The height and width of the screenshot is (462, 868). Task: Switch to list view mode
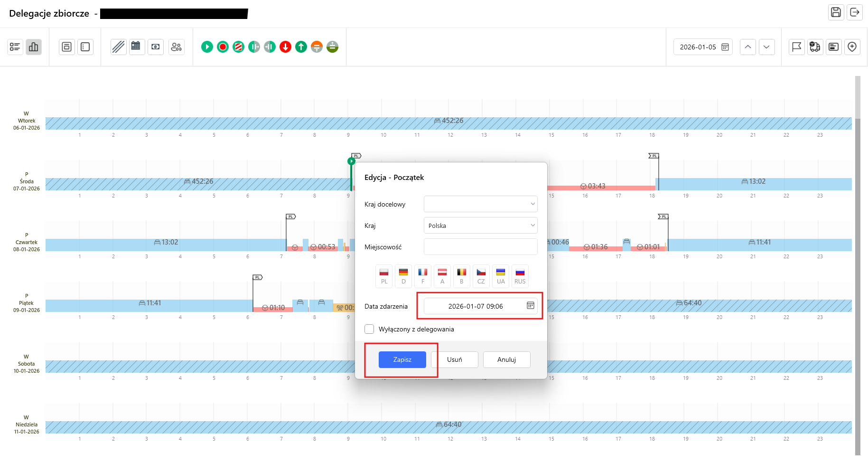(15, 47)
